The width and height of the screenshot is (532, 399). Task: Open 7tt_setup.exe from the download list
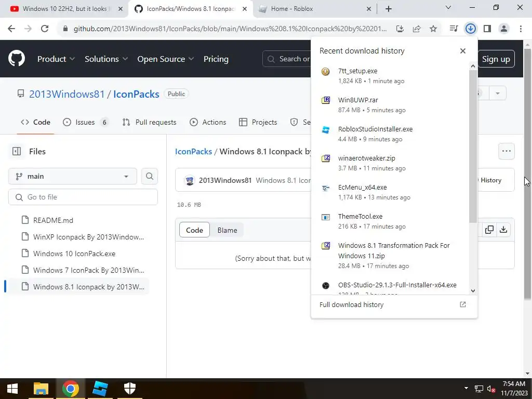390,76
